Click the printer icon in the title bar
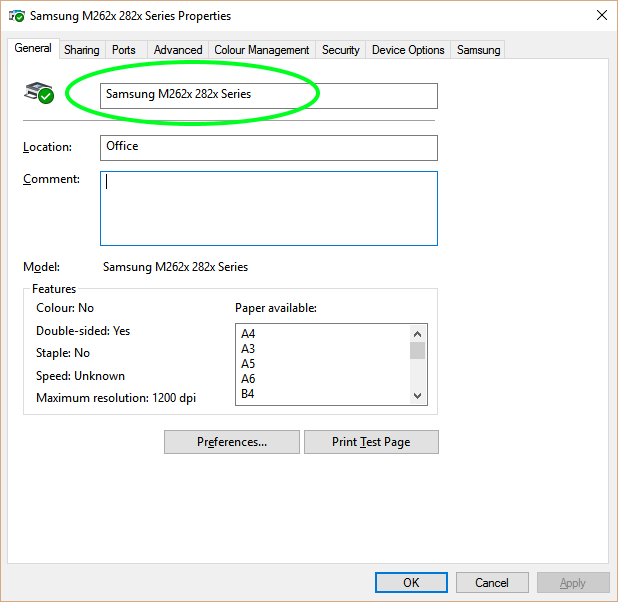This screenshot has width=618, height=602. pos(17,16)
